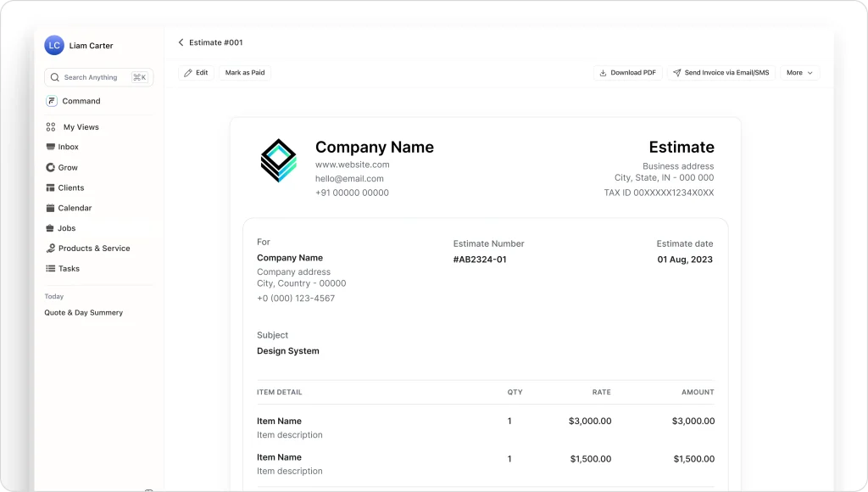Image resolution: width=868 pixels, height=492 pixels.
Task: Select the My Views grid icon
Action: point(51,126)
